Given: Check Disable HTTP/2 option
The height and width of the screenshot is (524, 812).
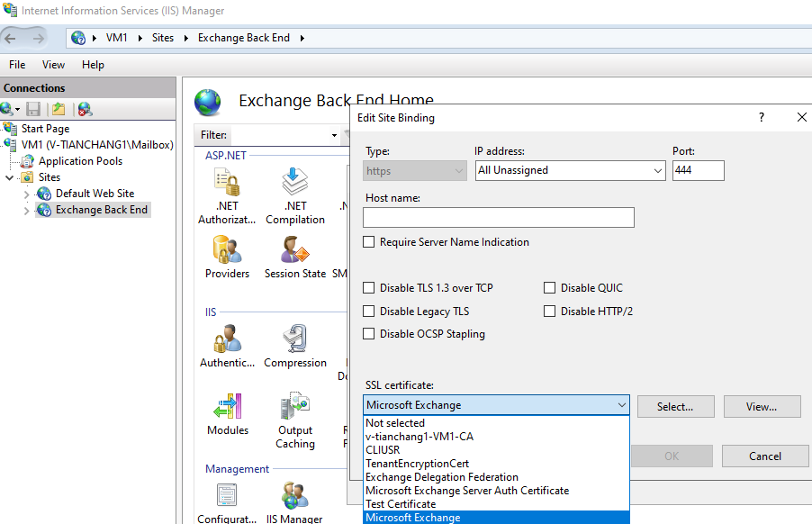Looking at the screenshot, I should point(549,312).
